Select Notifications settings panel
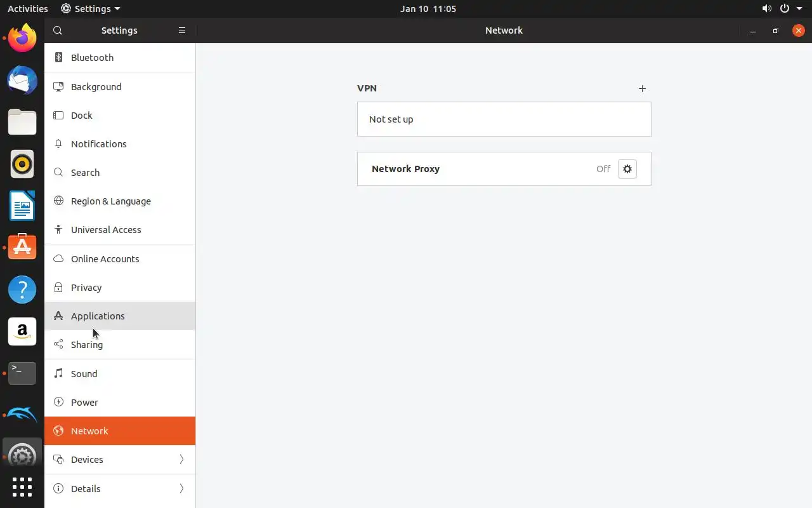This screenshot has width=812, height=508. 120,144
